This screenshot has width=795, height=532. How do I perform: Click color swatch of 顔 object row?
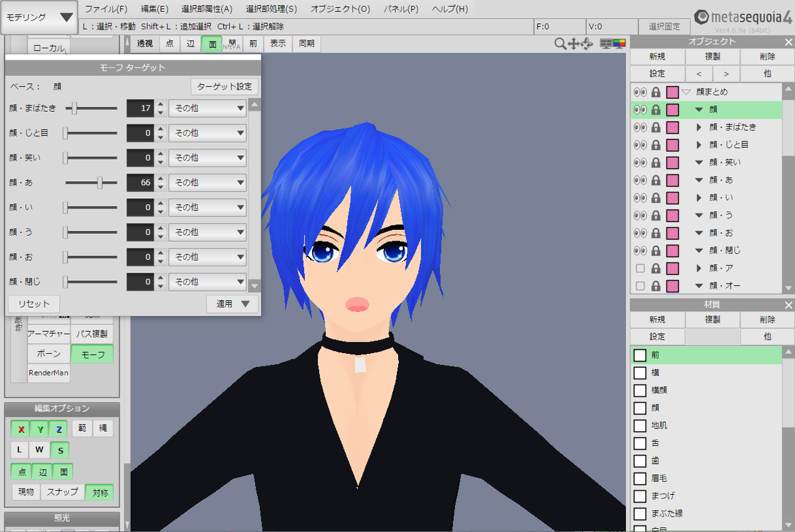pyautogui.click(x=672, y=109)
